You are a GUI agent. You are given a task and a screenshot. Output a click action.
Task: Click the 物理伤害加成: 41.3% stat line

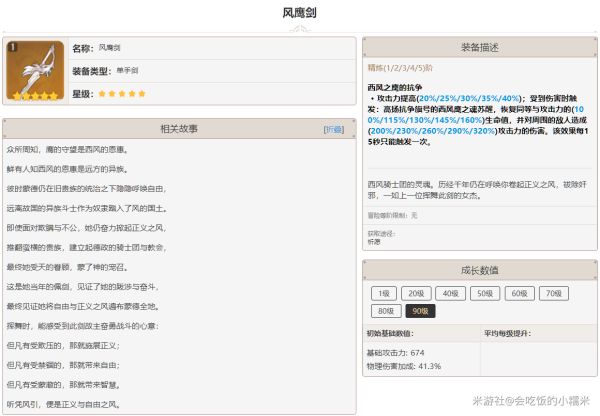coord(404,366)
